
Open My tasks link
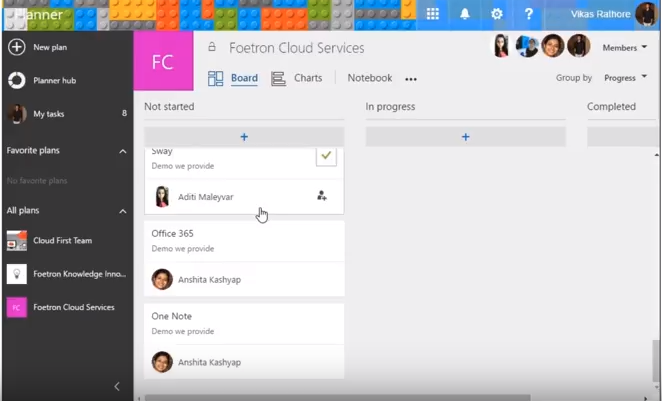(49, 114)
